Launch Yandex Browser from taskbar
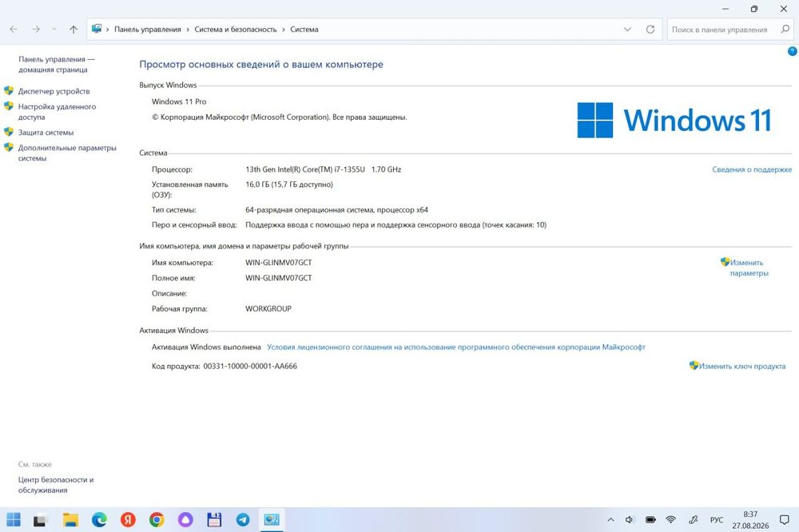This screenshot has height=532, width=799. point(128,519)
